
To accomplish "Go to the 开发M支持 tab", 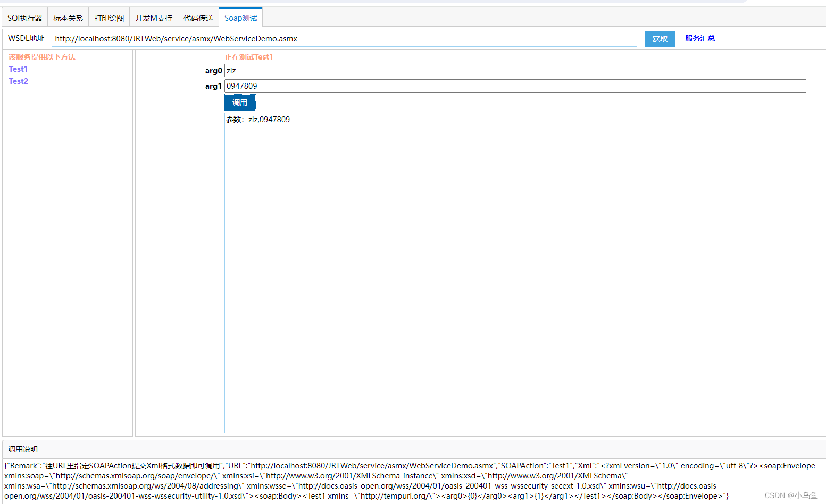I will tap(154, 18).
